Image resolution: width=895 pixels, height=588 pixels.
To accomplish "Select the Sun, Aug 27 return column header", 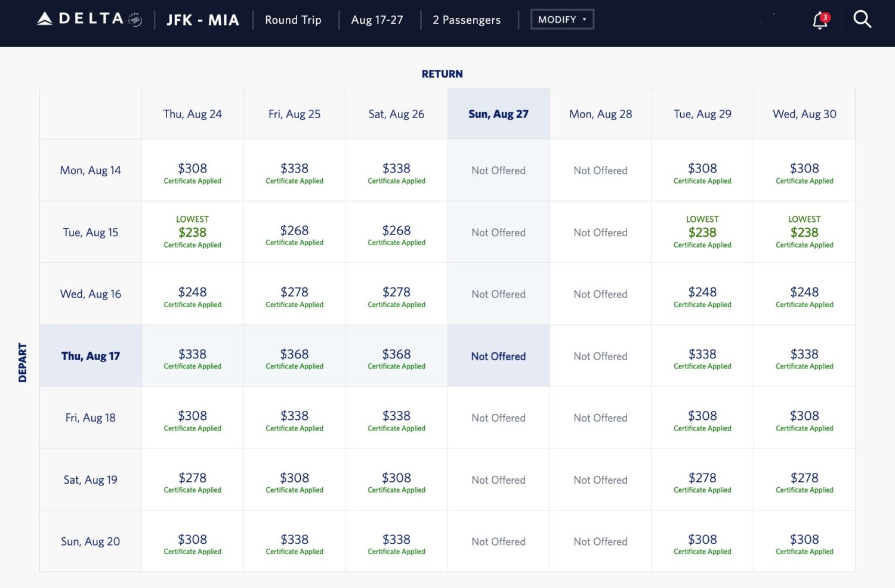I will [498, 113].
